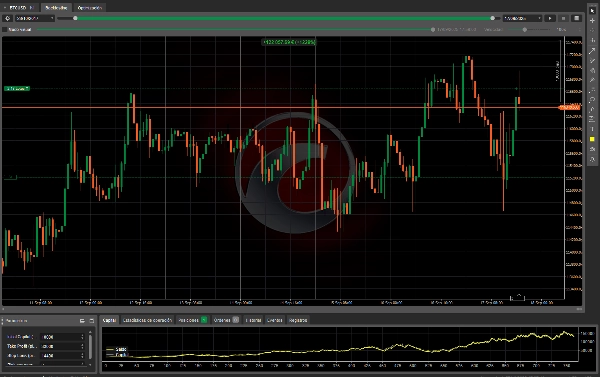The width and height of the screenshot is (600, 377).
Task: Open the end date dropdown
Action: 522,18
